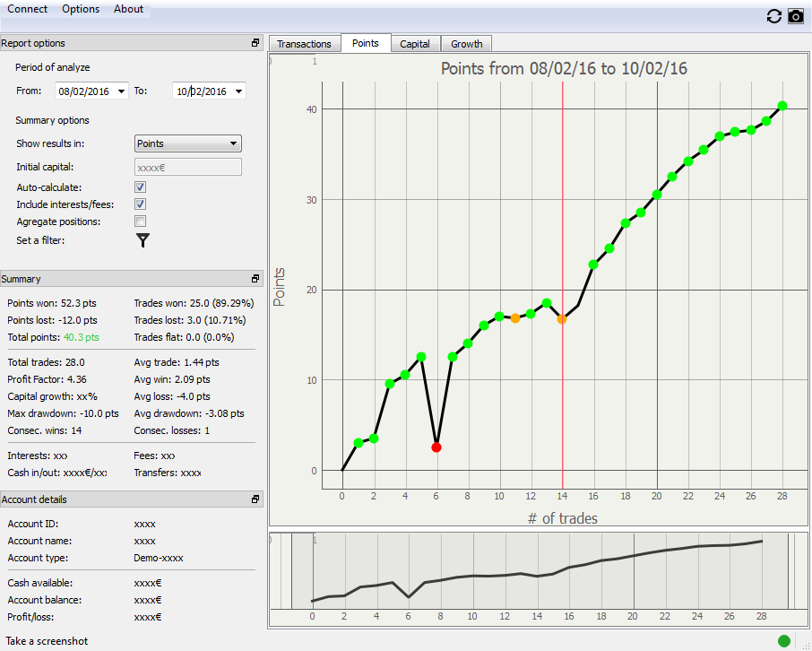Undock the Report options panel
The width and height of the screenshot is (812, 651).
click(255, 43)
